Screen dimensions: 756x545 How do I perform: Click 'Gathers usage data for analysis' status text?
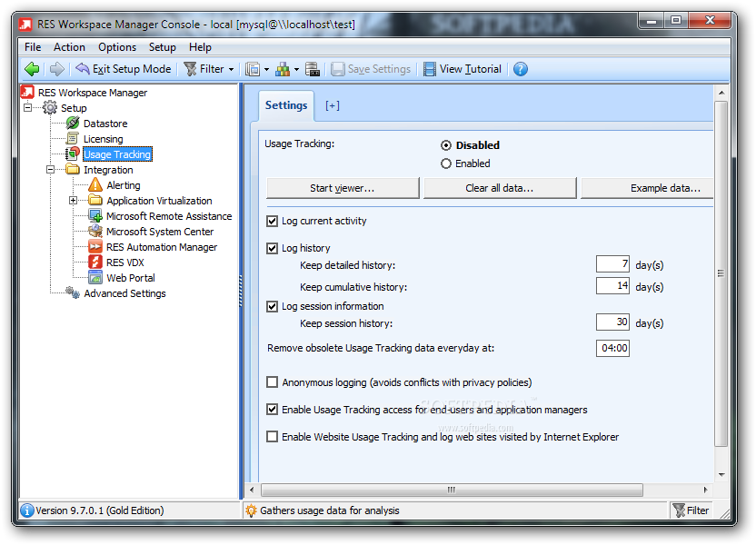click(x=330, y=510)
